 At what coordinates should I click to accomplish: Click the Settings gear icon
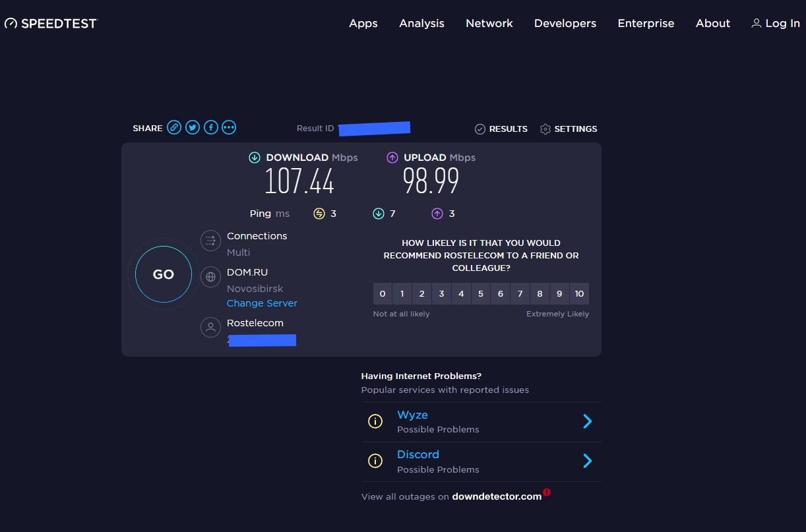[x=545, y=129]
